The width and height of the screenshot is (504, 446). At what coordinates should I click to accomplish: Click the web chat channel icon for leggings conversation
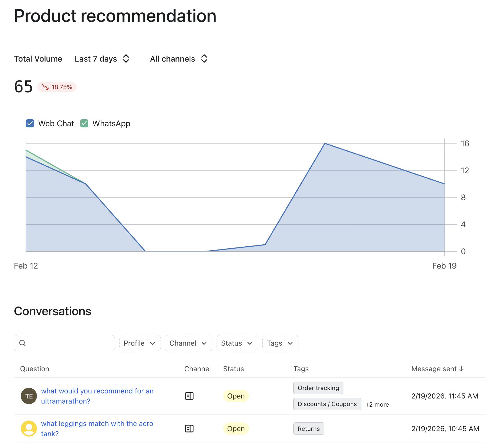click(189, 429)
